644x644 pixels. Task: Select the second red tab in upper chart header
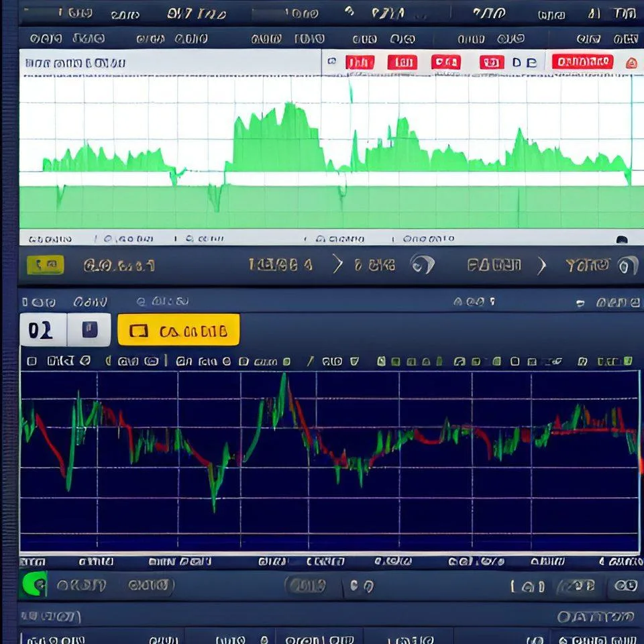coord(402,63)
